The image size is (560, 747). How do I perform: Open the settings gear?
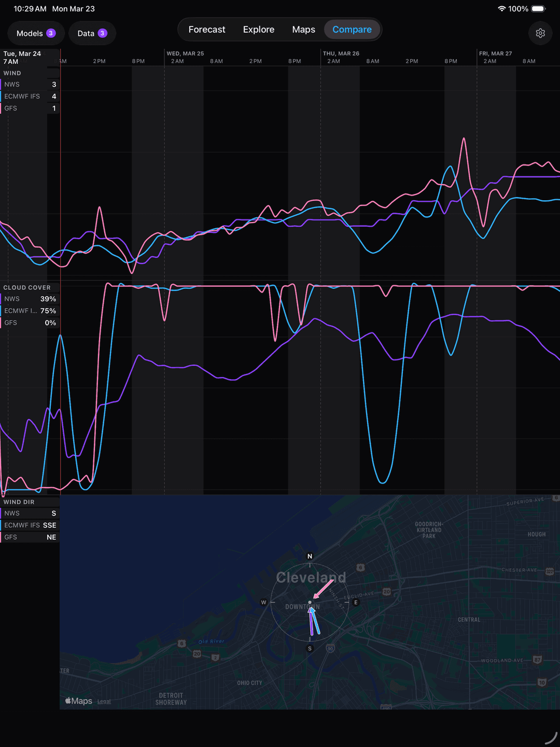click(540, 33)
